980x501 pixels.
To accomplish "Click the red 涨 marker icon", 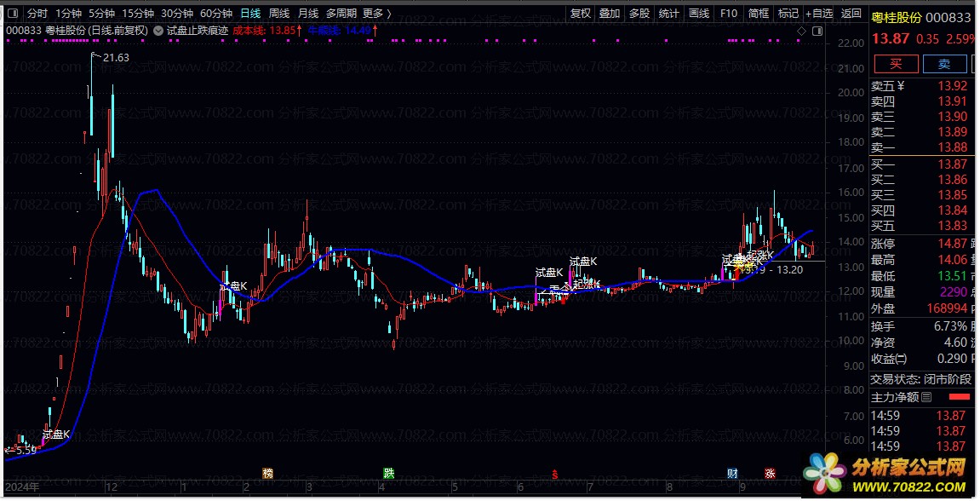I will pyautogui.click(x=770, y=474).
